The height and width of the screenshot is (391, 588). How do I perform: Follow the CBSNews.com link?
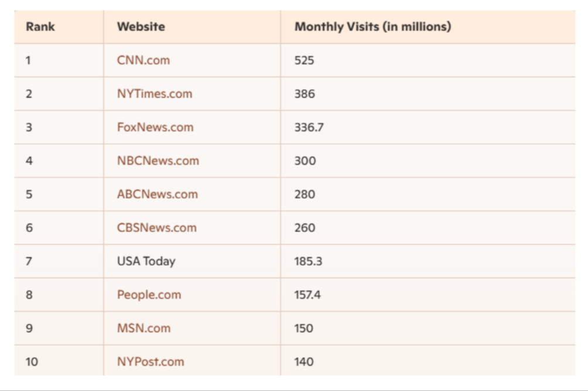point(157,228)
